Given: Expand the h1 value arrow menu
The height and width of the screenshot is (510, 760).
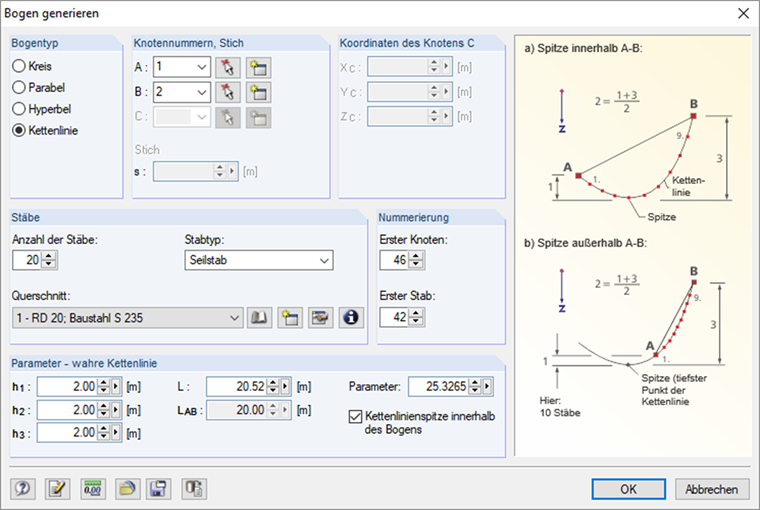Looking at the screenshot, I should click(x=116, y=386).
